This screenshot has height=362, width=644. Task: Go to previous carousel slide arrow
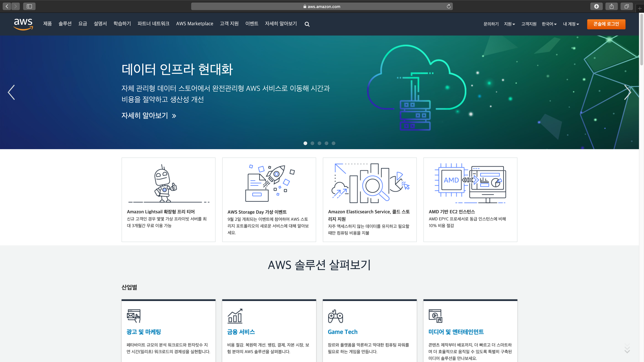11,93
